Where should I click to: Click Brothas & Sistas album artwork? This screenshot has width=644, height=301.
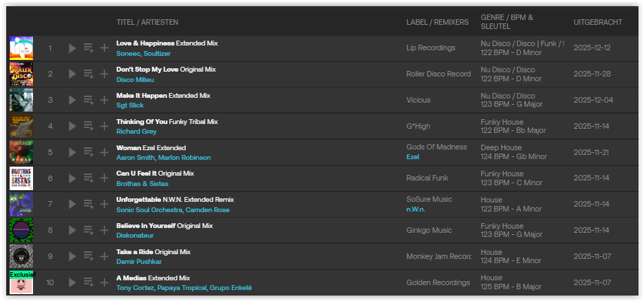pyautogui.click(x=21, y=178)
